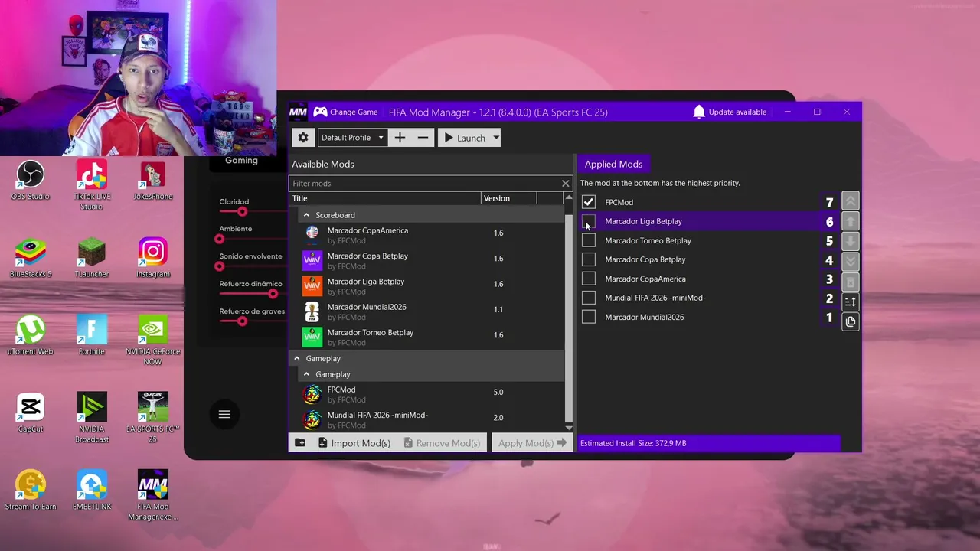Collapse the Scoreboard mod group
This screenshot has height=551, width=980.
pyautogui.click(x=306, y=215)
